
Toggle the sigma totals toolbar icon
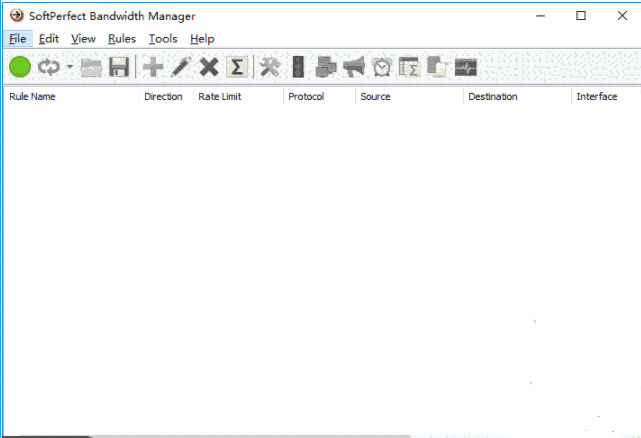(x=237, y=67)
